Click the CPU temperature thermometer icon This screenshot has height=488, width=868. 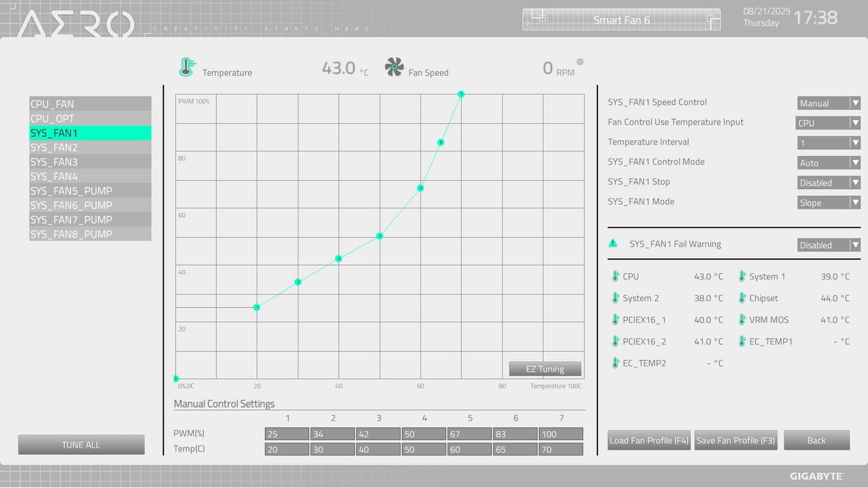(x=615, y=277)
